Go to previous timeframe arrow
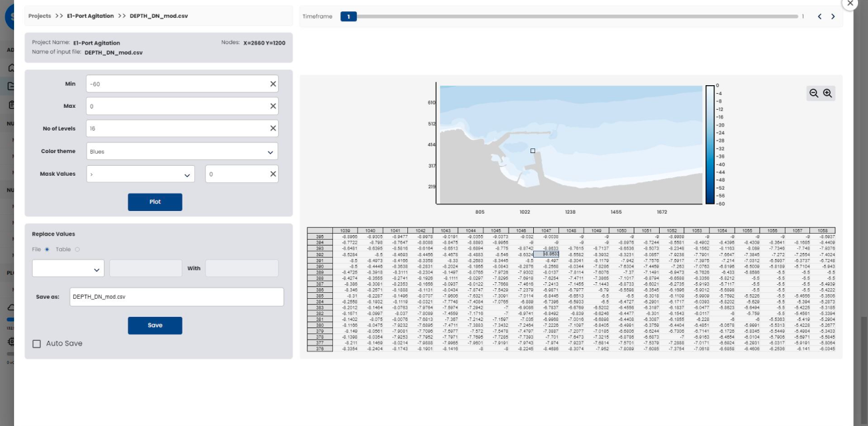The width and height of the screenshot is (868, 426). click(x=819, y=17)
